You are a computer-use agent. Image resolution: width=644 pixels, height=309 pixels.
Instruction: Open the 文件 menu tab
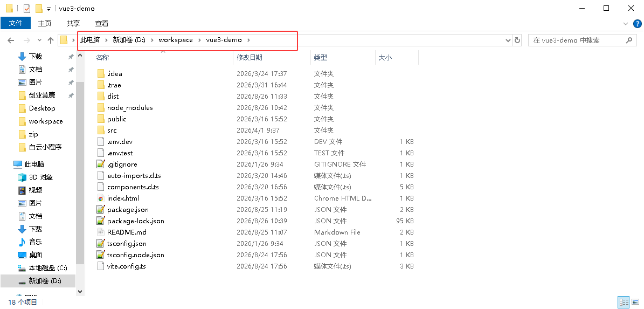[x=16, y=23]
